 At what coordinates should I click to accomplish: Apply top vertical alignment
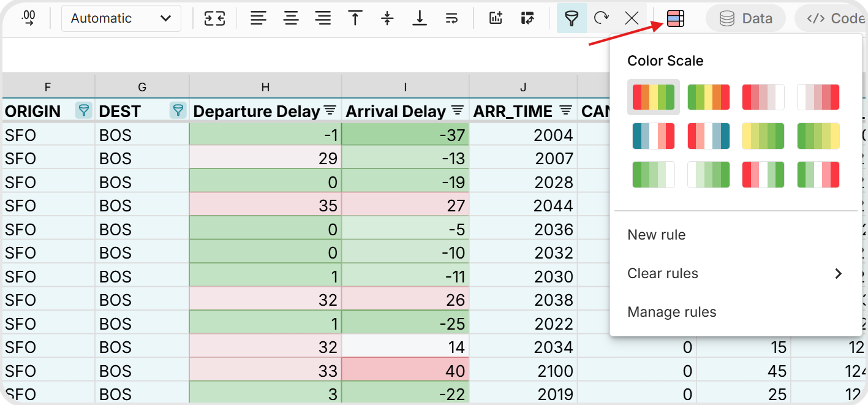(355, 18)
